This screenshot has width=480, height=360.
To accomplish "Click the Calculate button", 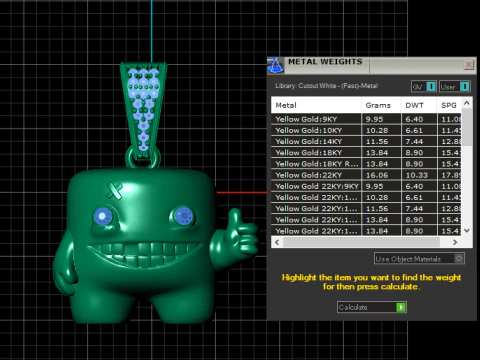I will click(x=371, y=307).
